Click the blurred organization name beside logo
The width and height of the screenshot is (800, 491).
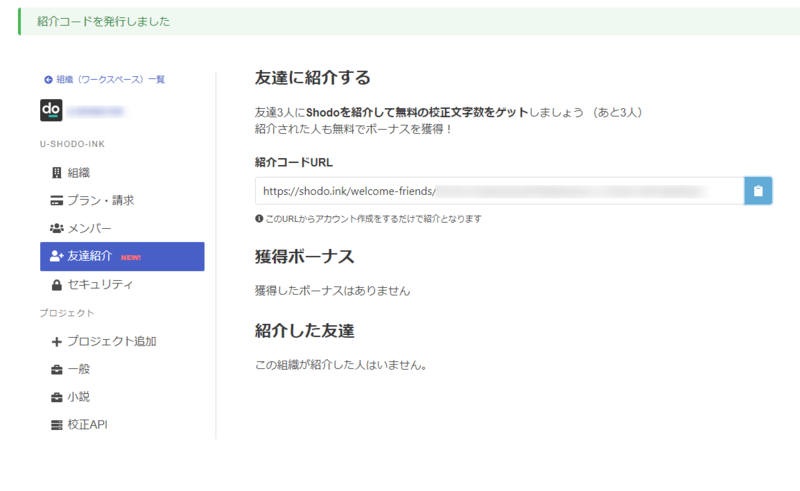click(95, 111)
